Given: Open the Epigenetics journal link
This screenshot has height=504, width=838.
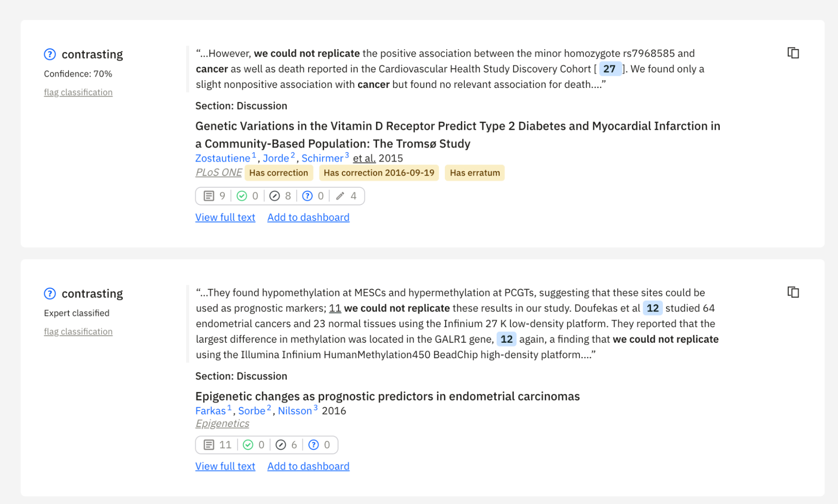Looking at the screenshot, I should coord(222,424).
